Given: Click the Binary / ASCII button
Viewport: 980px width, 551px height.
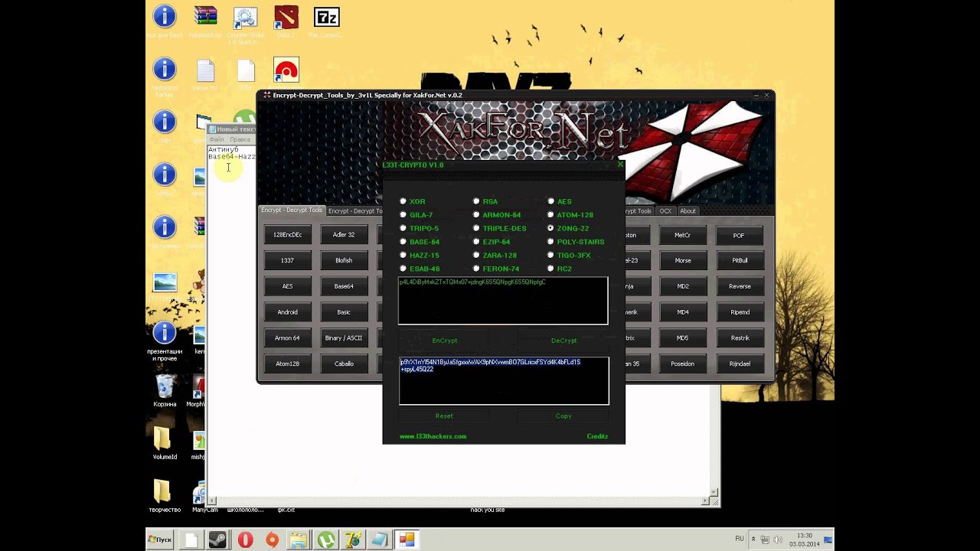Looking at the screenshot, I should click(x=344, y=337).
